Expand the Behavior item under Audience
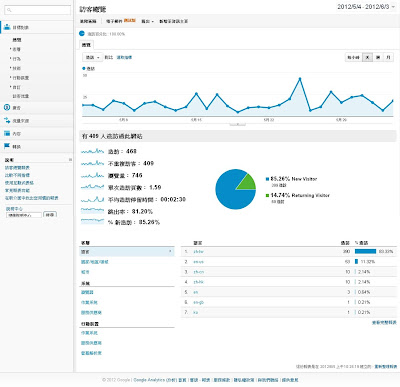This screenshot has height=387, width=400. coord(16,59)
